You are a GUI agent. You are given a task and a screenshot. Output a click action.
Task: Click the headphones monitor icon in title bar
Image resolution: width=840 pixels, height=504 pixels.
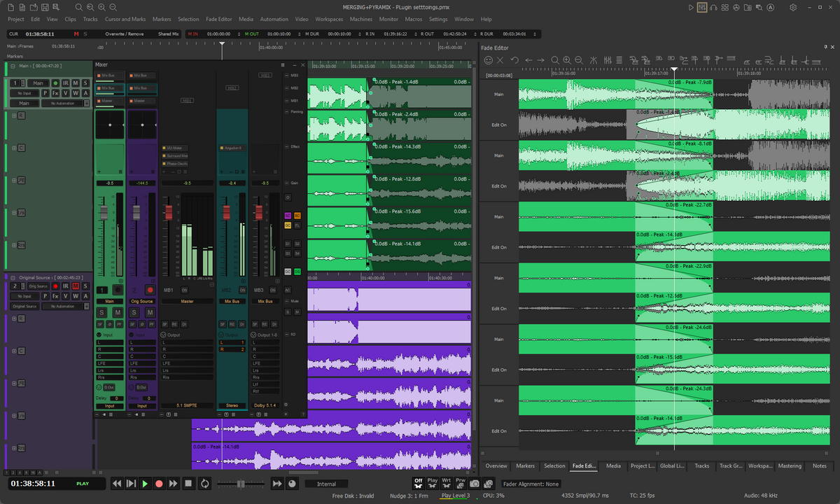(x=713, y=8)
